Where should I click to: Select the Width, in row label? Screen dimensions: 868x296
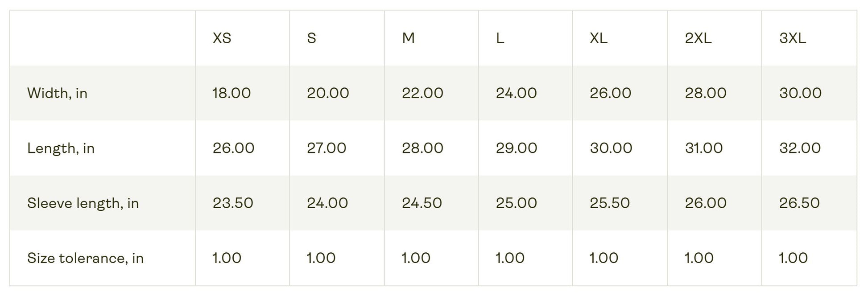click(x=57, y=93)
